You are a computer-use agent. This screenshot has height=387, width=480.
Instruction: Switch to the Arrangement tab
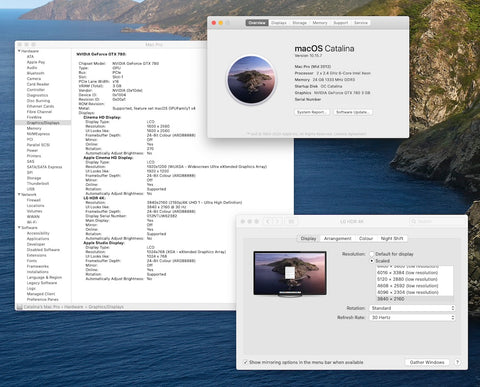pyautogui.click(x=338, y=238)
